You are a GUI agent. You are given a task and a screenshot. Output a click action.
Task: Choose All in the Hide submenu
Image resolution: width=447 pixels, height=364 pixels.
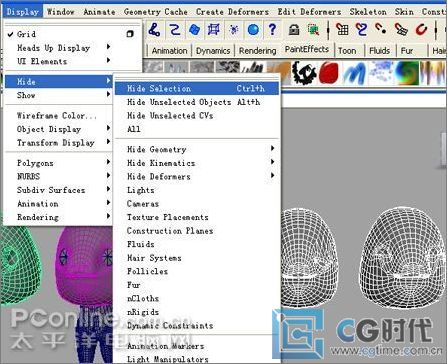point(197,129)
